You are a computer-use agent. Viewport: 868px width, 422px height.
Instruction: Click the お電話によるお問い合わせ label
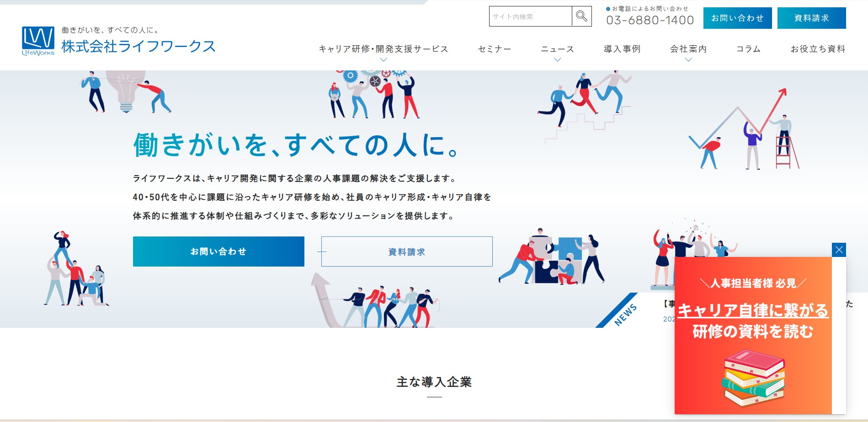647,9
